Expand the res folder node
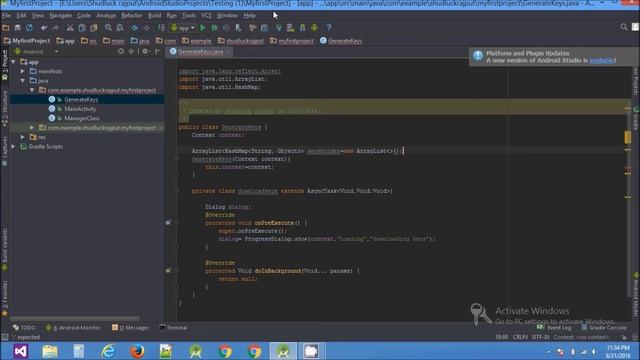Image resolution: width=640 pixels, height=360 pixels. pos(23,137)
